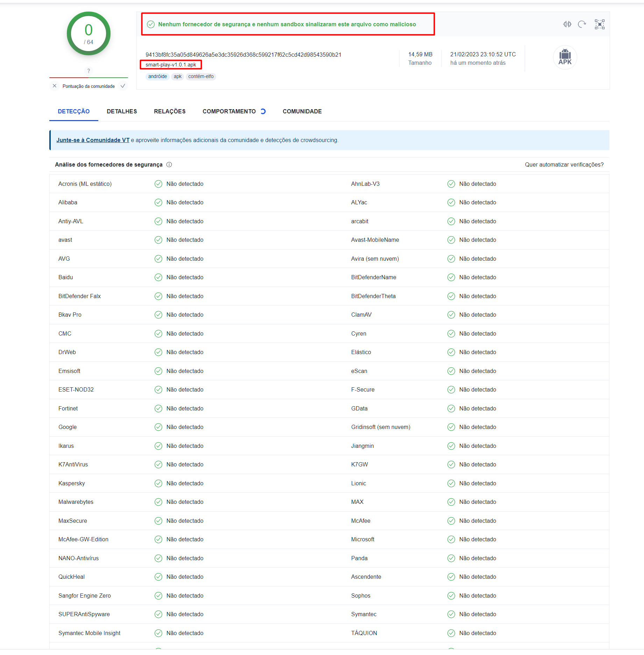
Task: Click the Symantec result check icon
Action: (x=451, y=614)
